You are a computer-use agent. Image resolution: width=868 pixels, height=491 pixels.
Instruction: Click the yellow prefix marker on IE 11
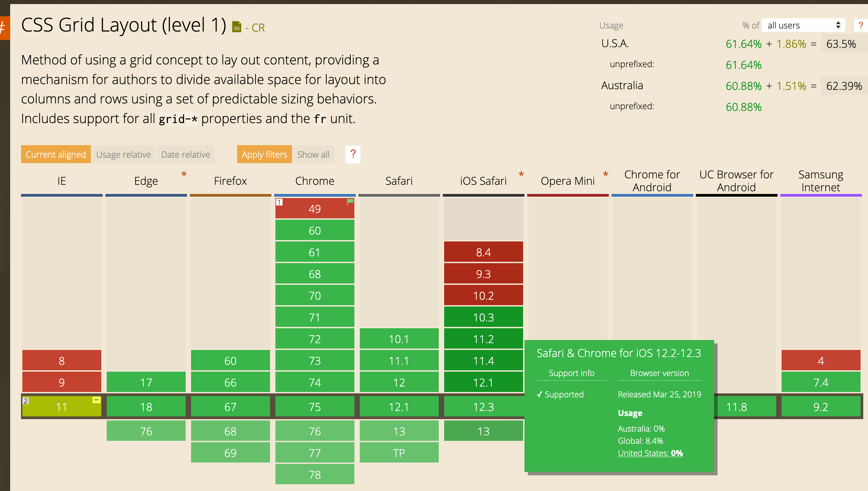(97, 400)
